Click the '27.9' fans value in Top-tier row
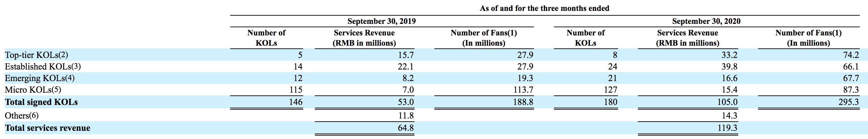 (525, 55)
